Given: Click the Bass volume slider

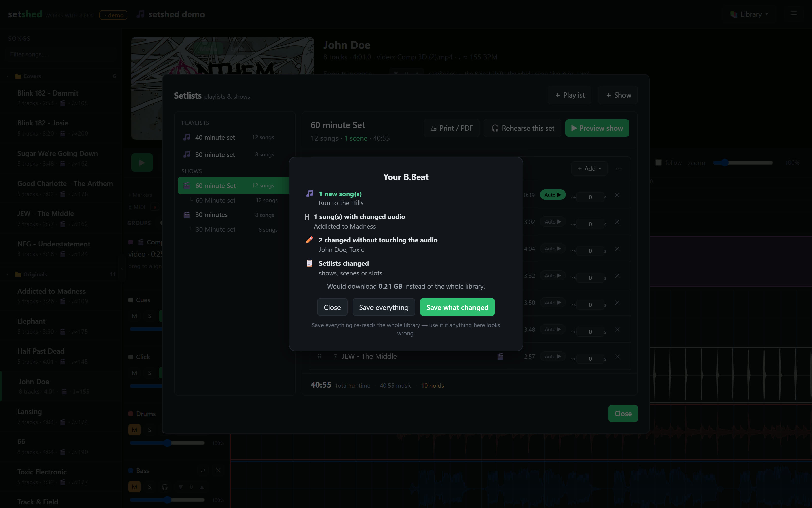Looking at the screenshot, I should (x=167, y=500).
